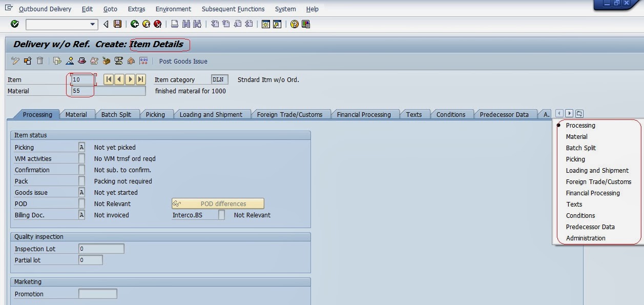
Task: Click the Header Details hat icon
Action: point(82,61)
